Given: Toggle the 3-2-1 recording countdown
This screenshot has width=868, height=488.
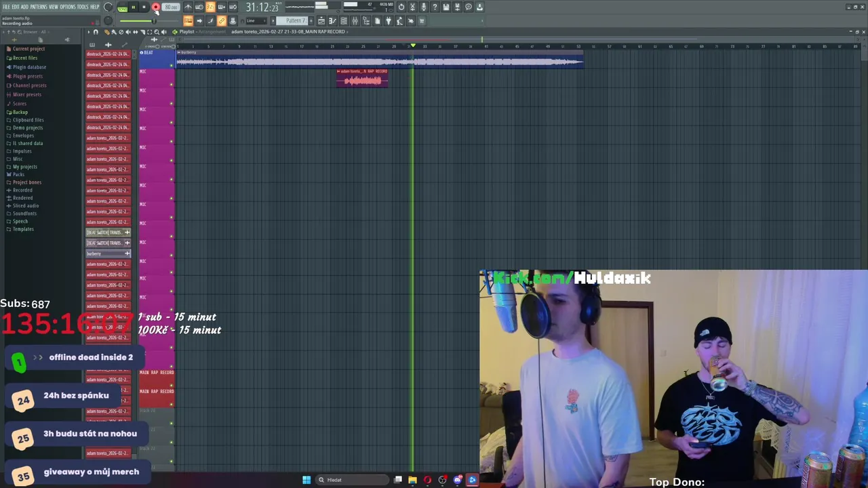Looking at the screenshot, I should [x=210, y=7].
